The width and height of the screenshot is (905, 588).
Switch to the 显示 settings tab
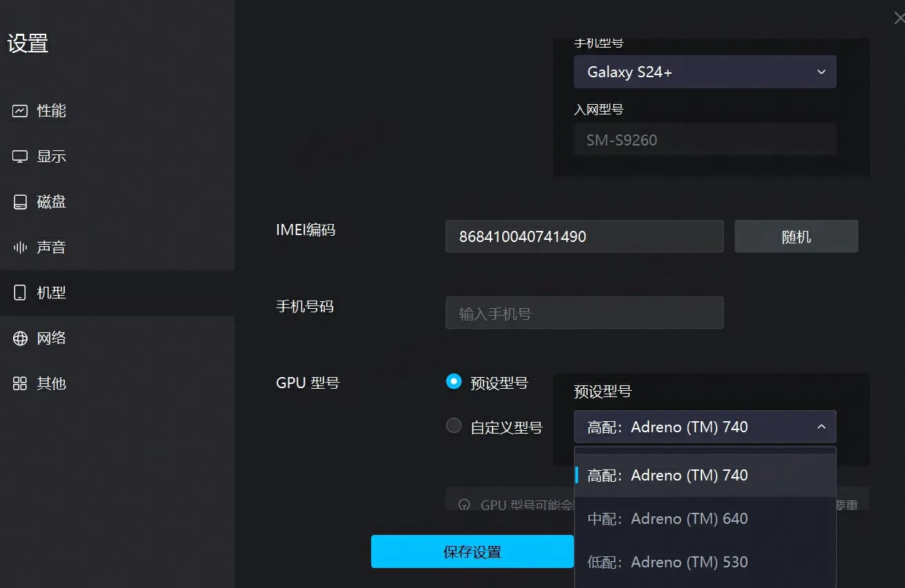coord(51,156)
